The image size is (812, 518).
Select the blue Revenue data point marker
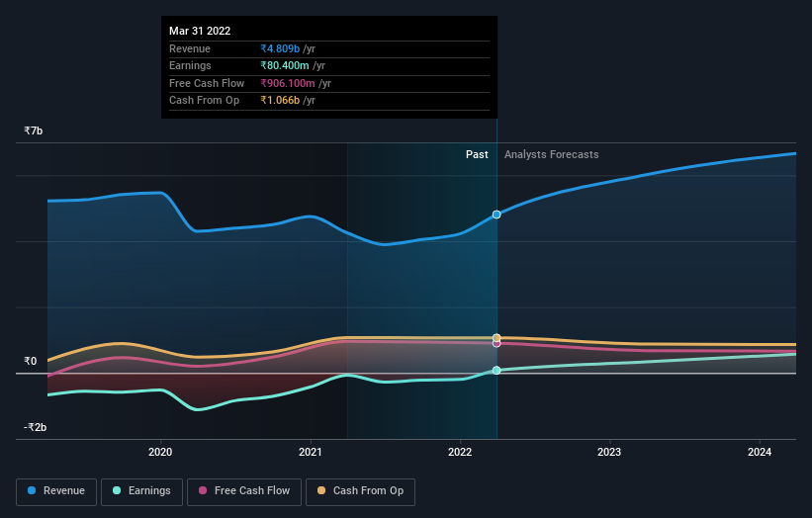[496, 215]
